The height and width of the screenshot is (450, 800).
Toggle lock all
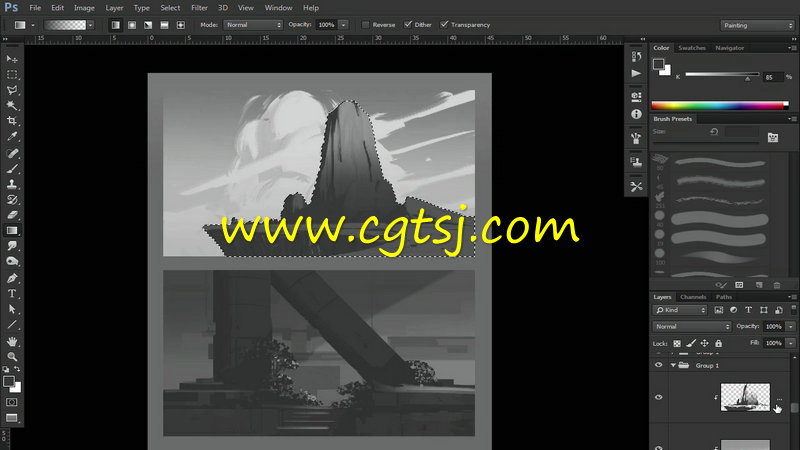[x=718, y=343]
